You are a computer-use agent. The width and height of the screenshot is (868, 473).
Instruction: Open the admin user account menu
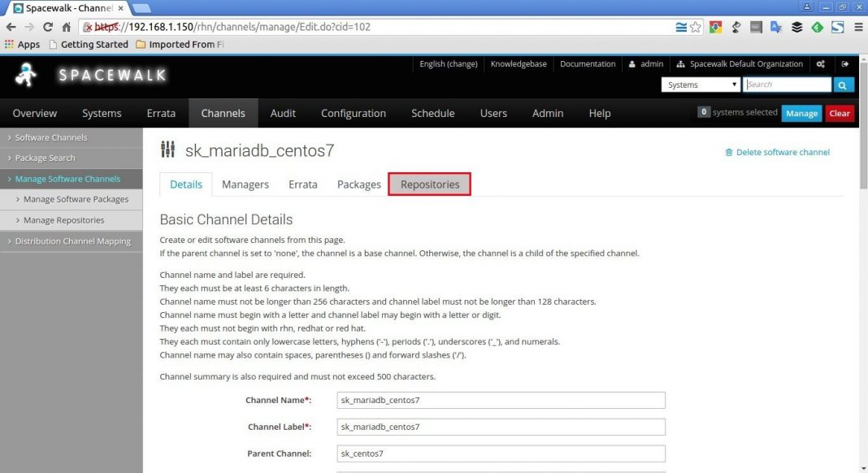point(644,63)
